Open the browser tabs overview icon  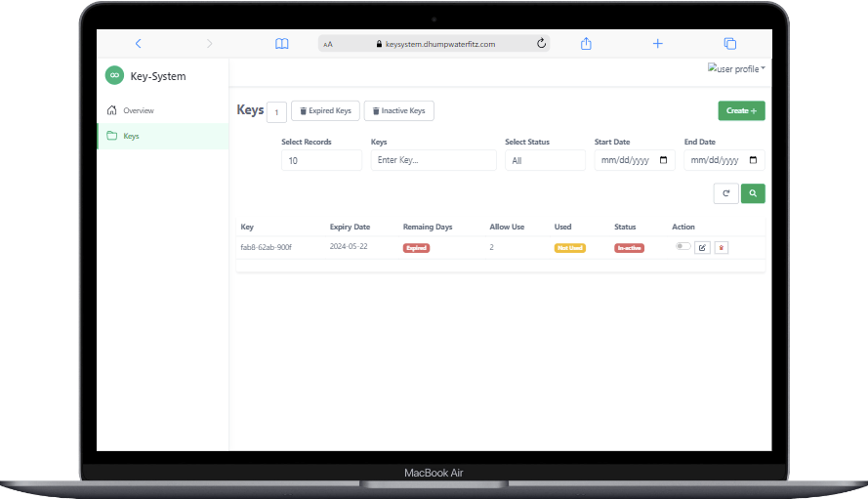coord(729,44)
